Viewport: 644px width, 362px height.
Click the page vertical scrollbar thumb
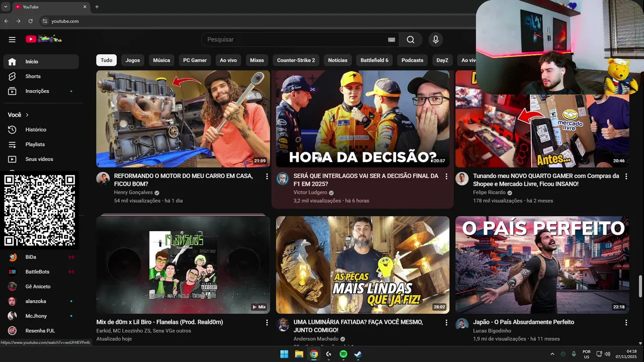click(640, 286)
